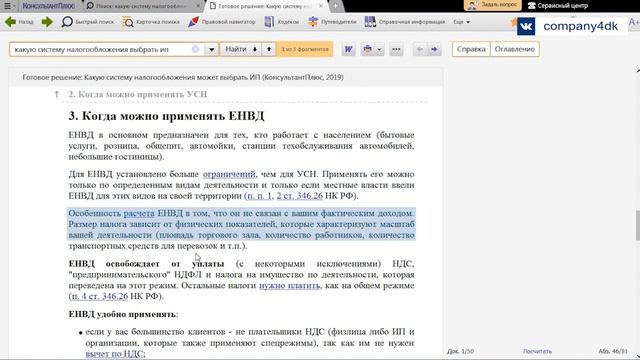Click the VK logo icon
Screen dimensions: 640x360
(526, 27)
